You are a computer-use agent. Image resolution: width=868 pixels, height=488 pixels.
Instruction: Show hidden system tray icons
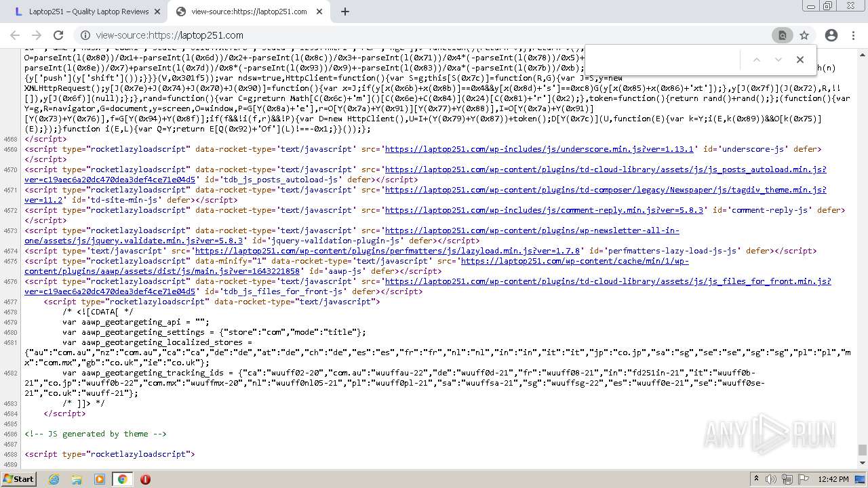point(756,479)
